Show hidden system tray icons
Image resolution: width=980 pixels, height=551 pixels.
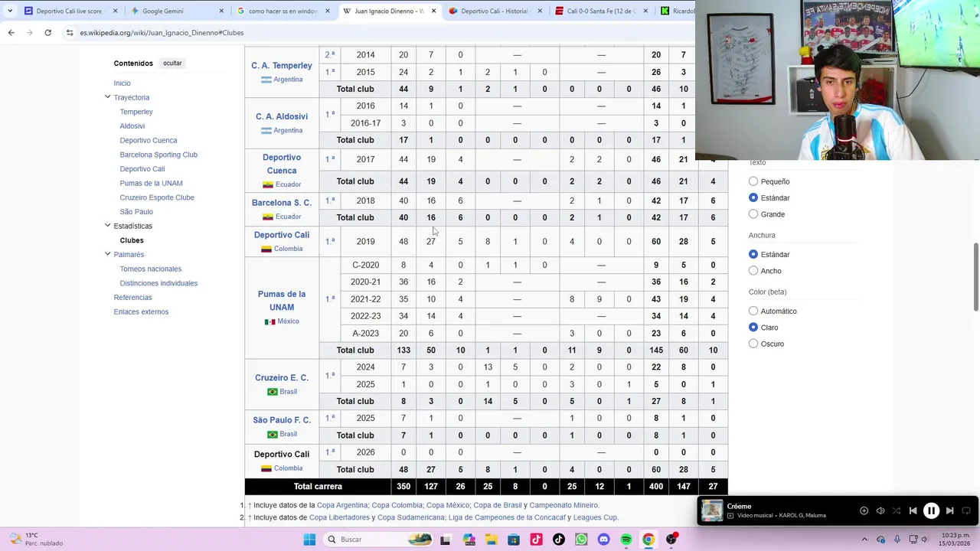point(864,540)
